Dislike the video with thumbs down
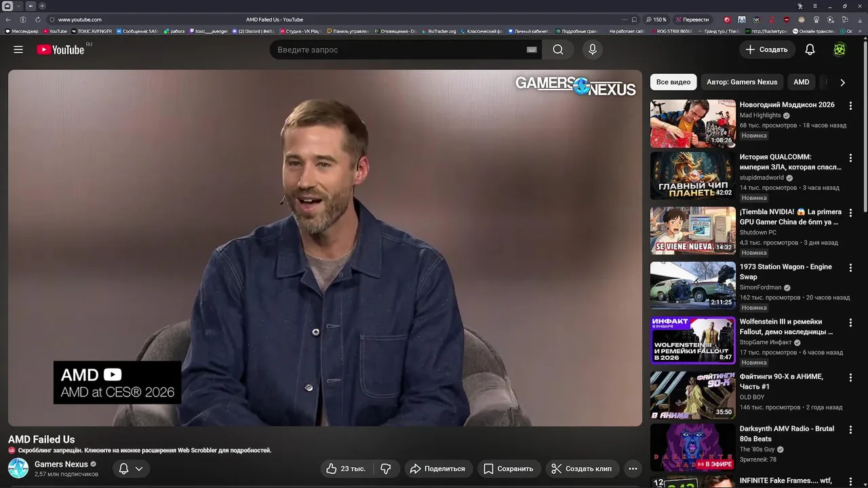868x488 pixels. click(386, 468)
